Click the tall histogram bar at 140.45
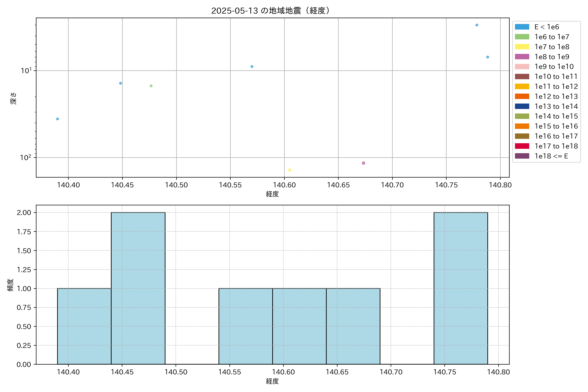This screenshot has width=588, height=392. coord(138,288)
